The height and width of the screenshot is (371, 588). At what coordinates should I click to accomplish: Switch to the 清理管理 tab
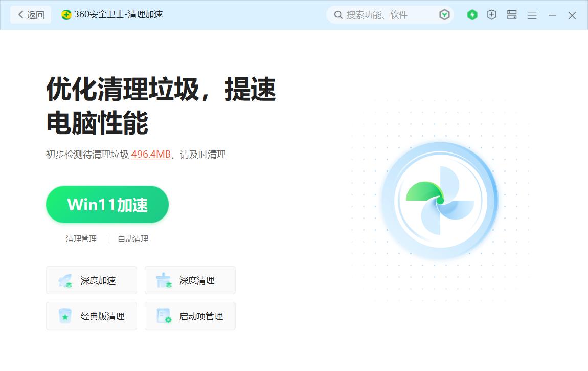click(81, 238)
